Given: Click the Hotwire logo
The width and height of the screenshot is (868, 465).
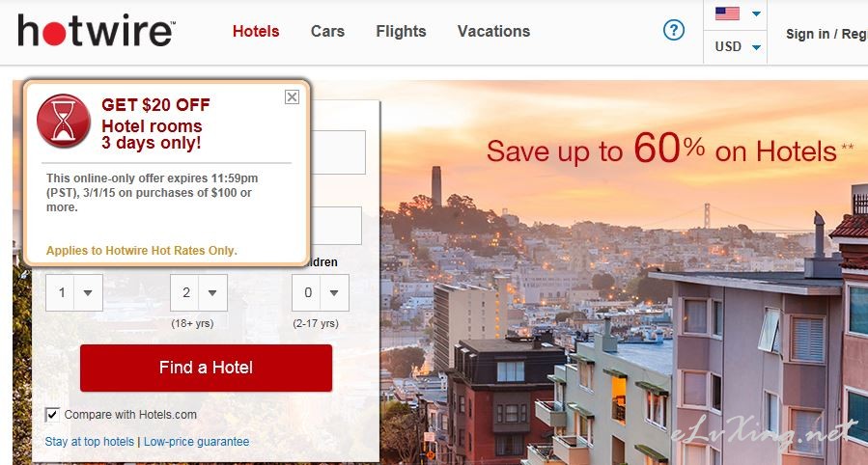Looking at the screenshot, I should [97, 31].
